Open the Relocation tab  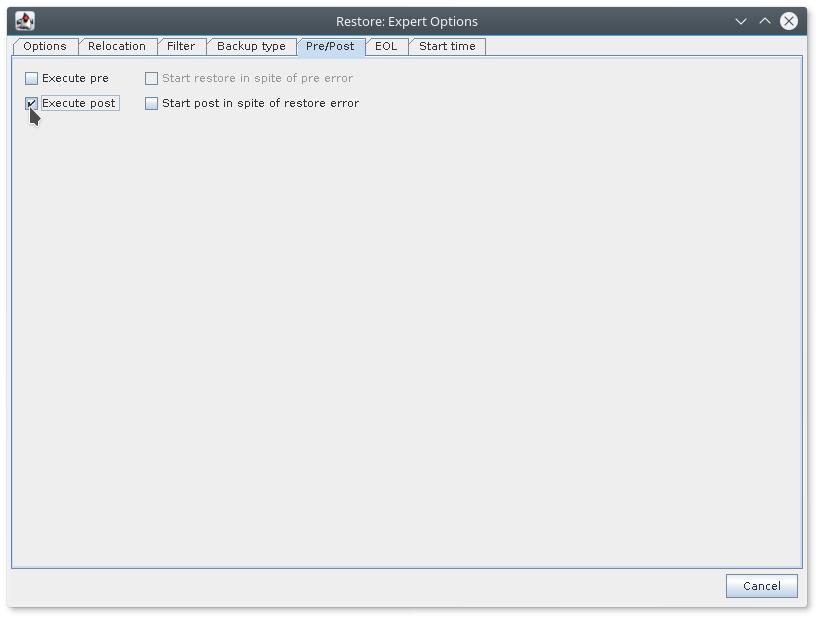click(x=117, y=46)
